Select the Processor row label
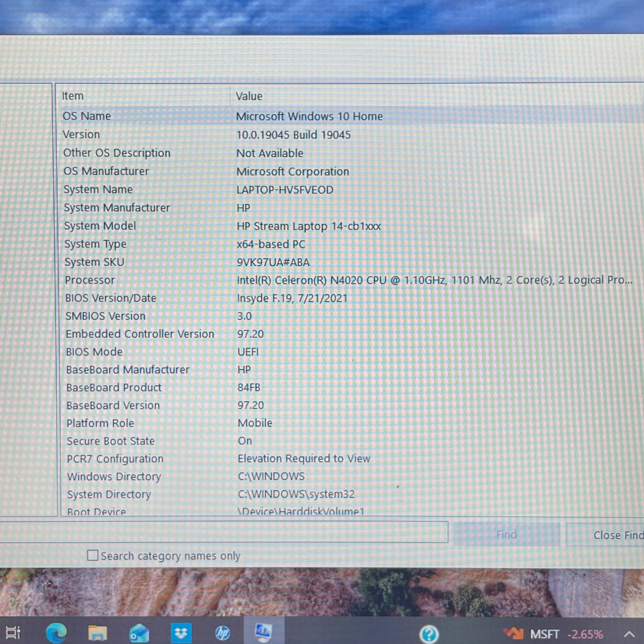Image resolution: width=644 pixels, height=644 pixels. (x=90, y=280)
